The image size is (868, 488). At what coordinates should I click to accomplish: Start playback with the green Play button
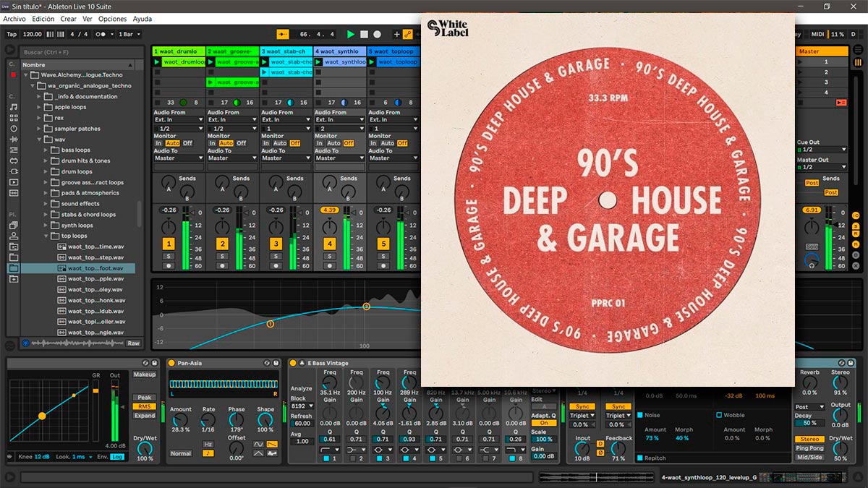(x=351, y=34)
